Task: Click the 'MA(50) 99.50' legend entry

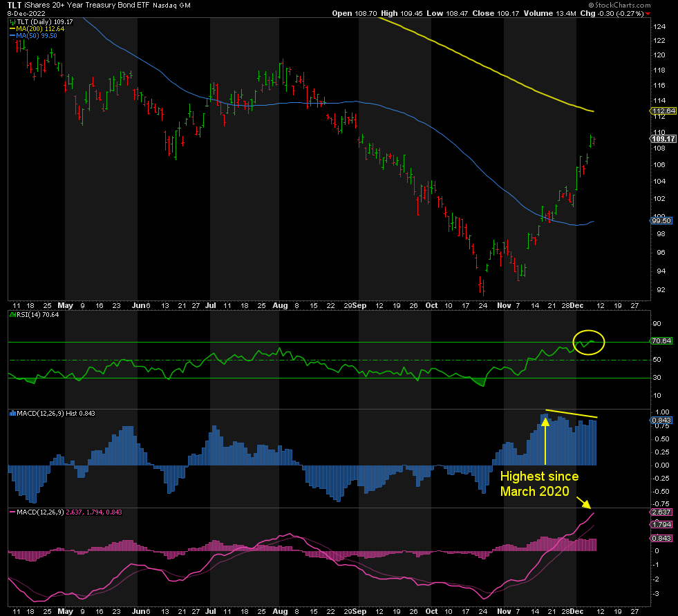Action: point(37,36)
